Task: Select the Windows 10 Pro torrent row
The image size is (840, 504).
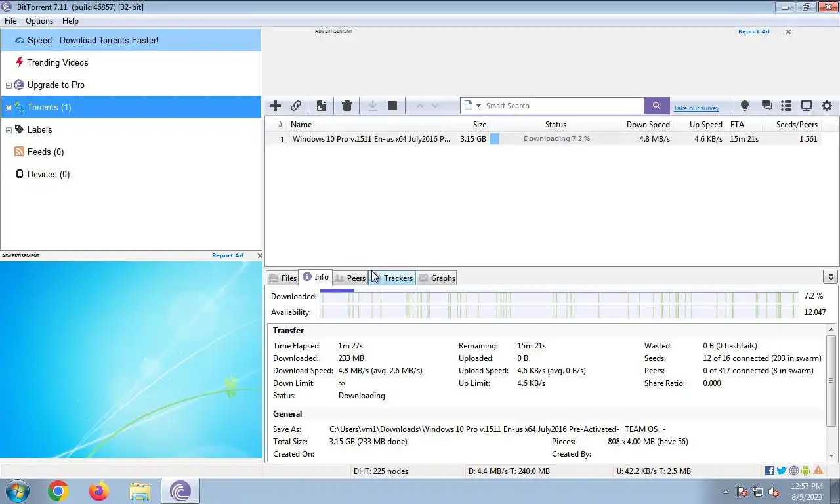Action: (543, 139)
